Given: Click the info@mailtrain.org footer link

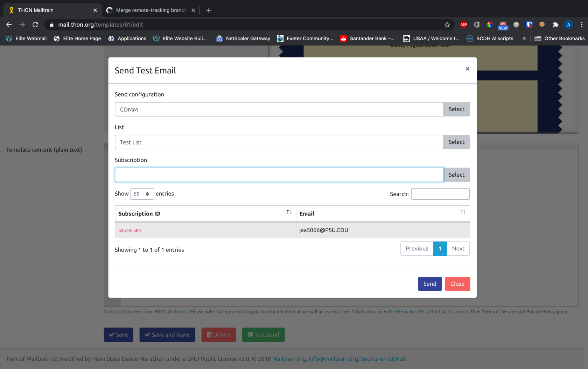Looking at the screenshot, I should [x=333, y=359].
